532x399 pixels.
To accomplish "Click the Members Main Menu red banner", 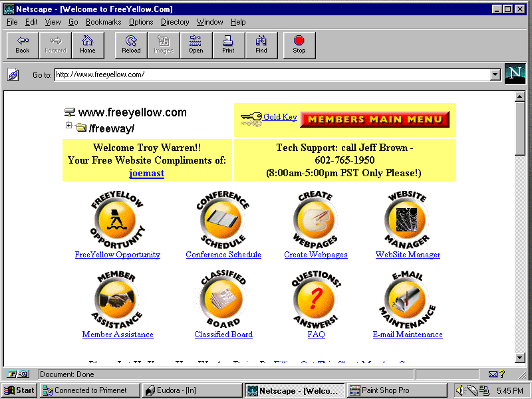I will (x=375, y=119).
